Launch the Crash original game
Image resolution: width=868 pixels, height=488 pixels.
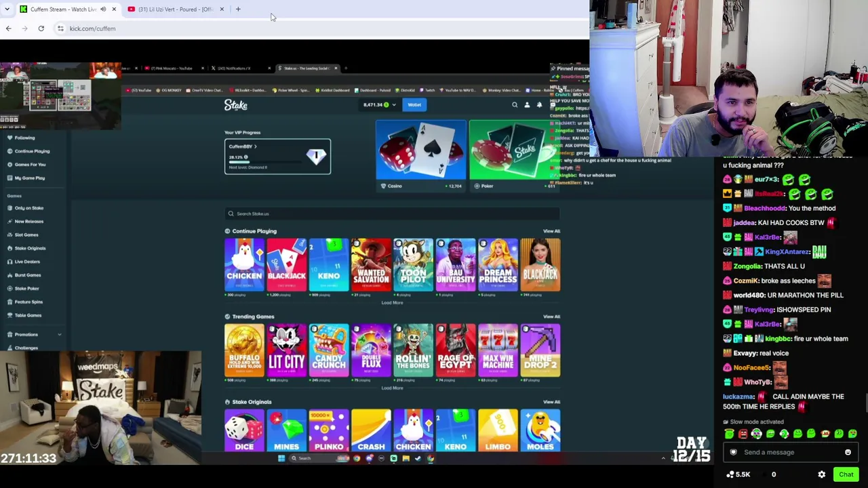(x=371, y=430)
